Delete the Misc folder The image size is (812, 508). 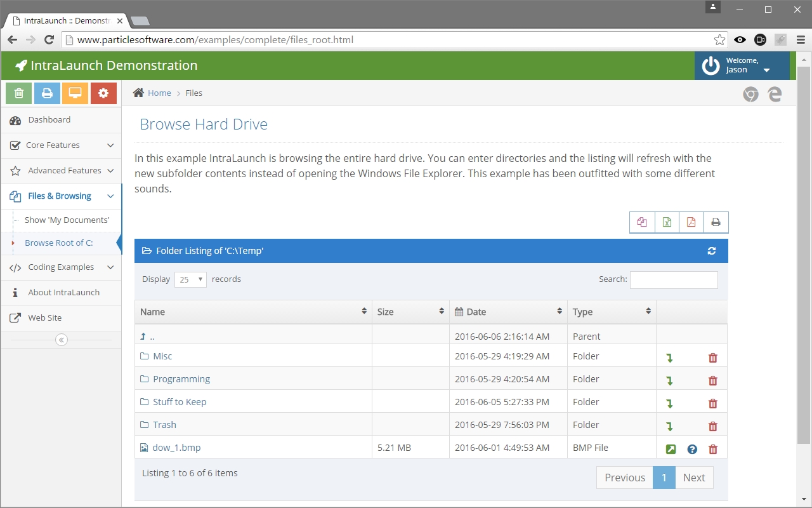[x=713, y=358]
